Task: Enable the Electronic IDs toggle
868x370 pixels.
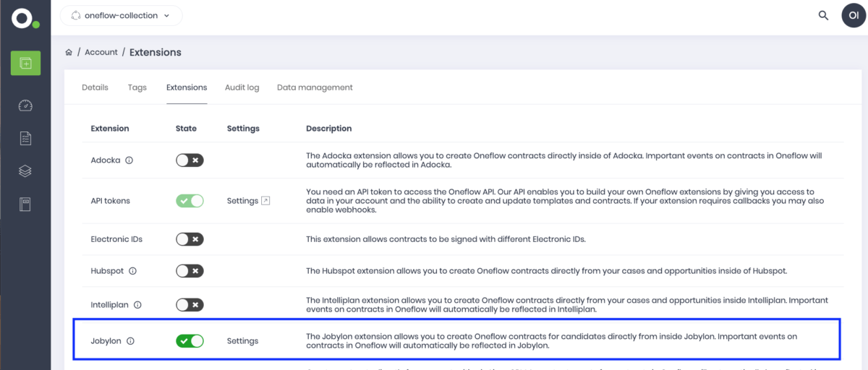Action: click(190, 238)
